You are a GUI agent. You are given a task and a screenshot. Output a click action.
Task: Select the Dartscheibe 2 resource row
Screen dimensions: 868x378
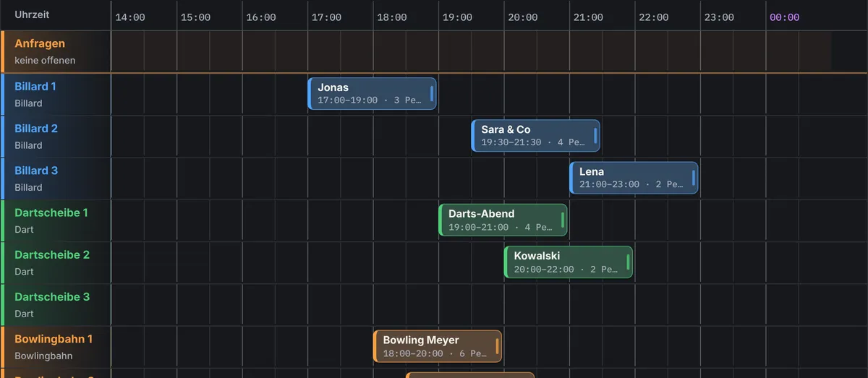(56, 262)
